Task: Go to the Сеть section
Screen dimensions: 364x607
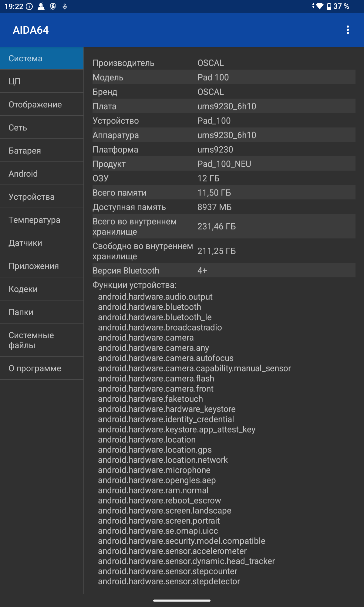Action: [x=42, y=127]
